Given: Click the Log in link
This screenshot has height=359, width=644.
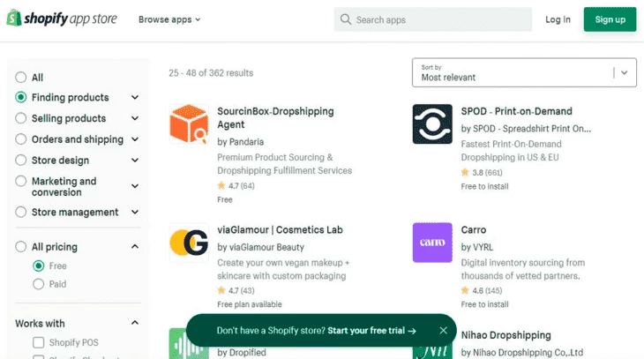Looking at the screenshot, I should [x=558, y=19].
